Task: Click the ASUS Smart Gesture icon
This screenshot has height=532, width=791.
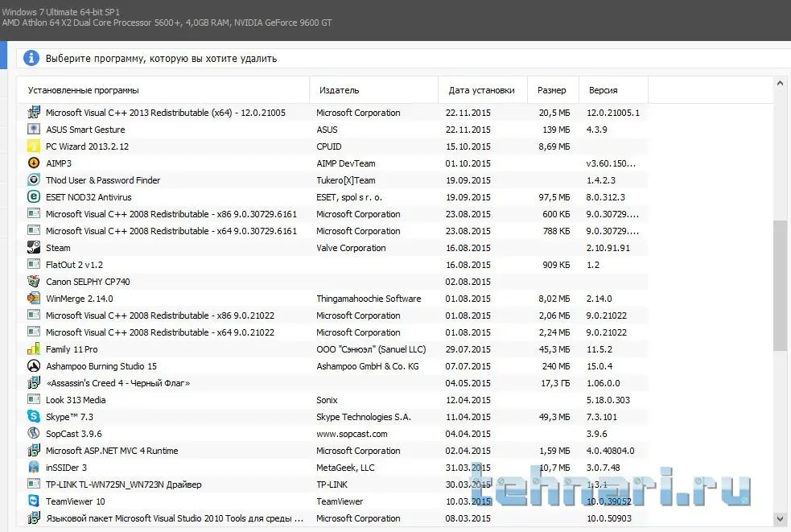Action: click(x=34, y=130)
